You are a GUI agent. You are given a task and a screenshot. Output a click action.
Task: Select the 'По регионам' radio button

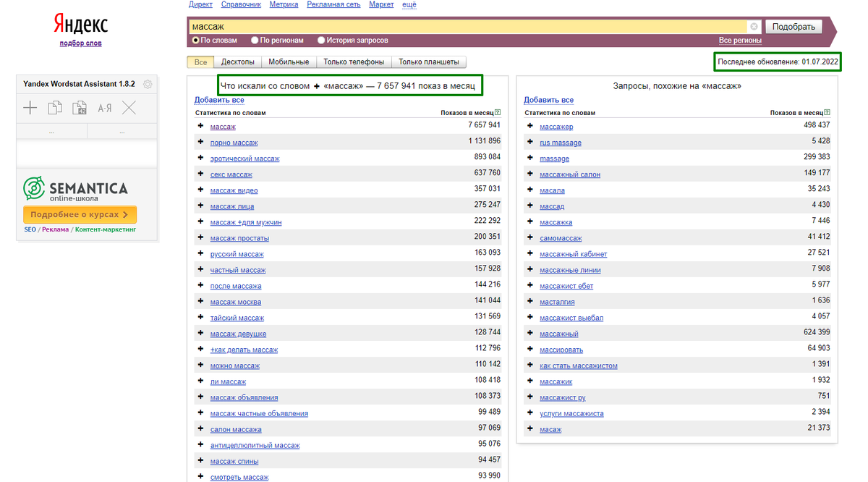tap(255, 41)
